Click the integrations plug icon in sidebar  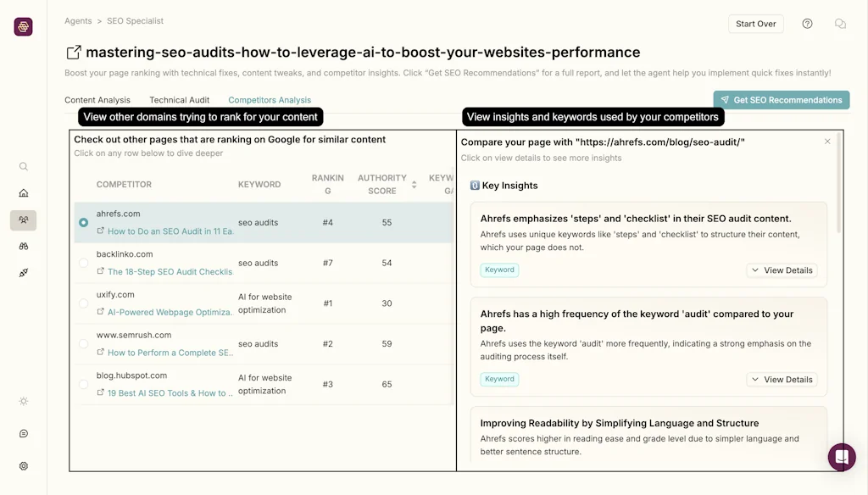point(24,272)
